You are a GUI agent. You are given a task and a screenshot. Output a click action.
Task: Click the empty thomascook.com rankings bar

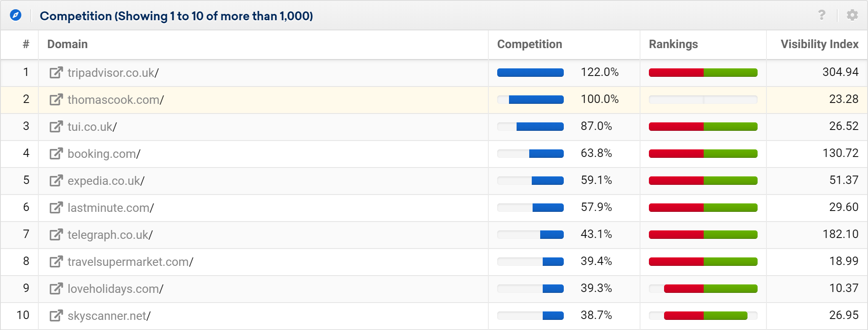click(x=703, y=100)
